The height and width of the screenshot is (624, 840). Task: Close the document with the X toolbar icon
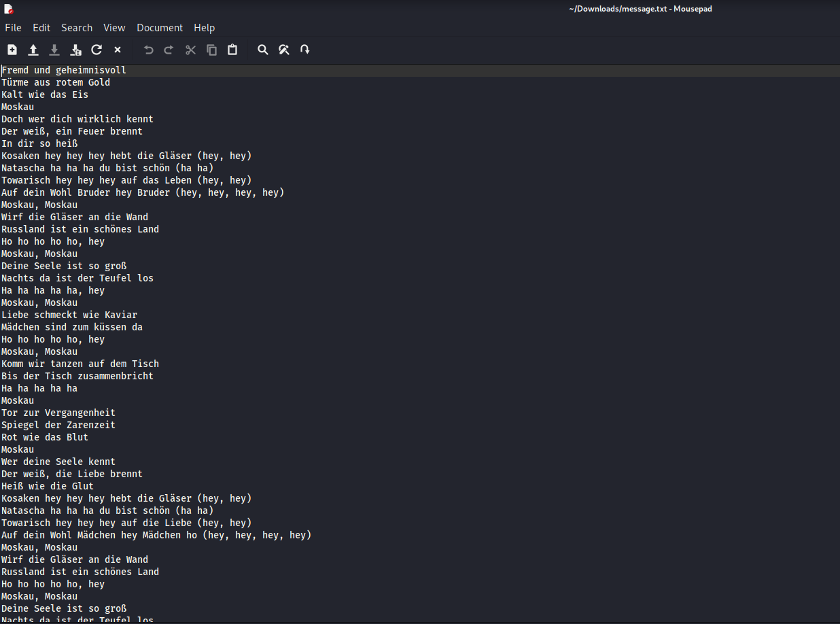pos(118,50)
